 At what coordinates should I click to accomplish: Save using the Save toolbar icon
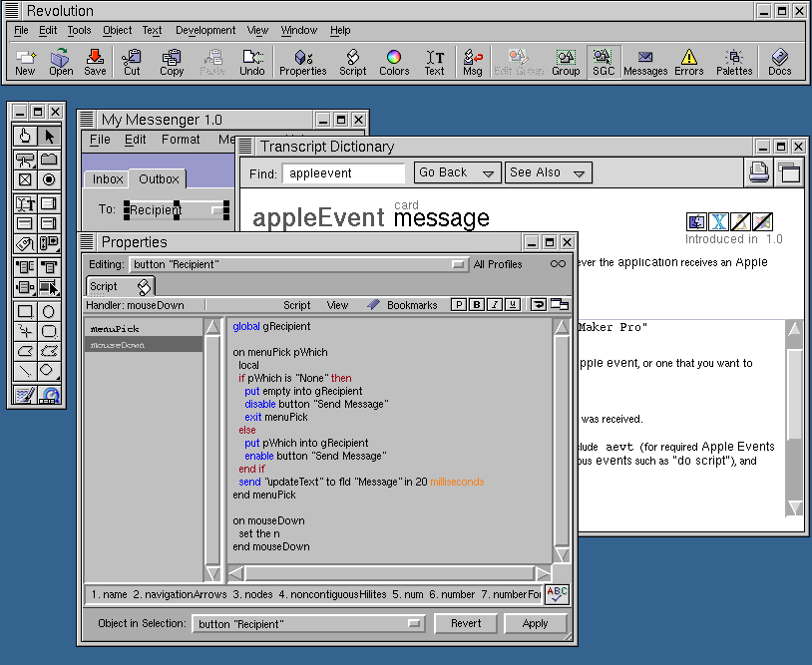coord(95,62)
